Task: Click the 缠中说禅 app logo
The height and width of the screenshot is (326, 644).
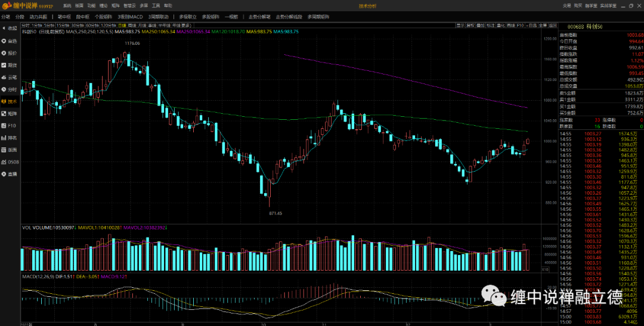Action: (27, 6)
